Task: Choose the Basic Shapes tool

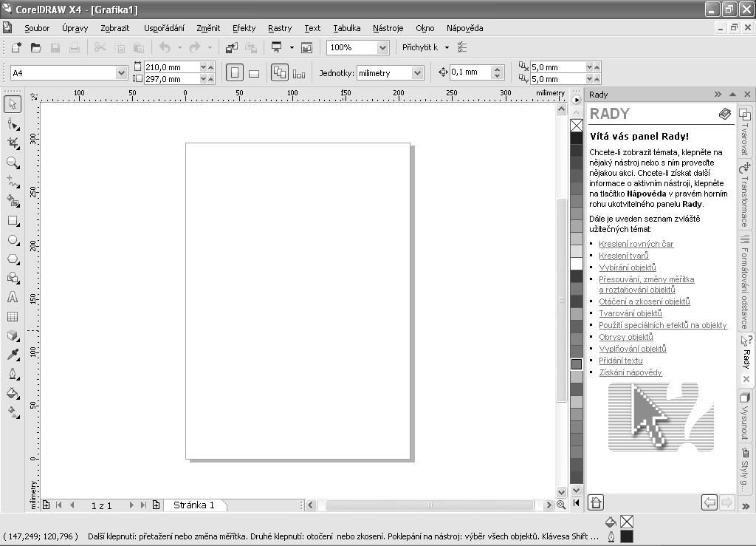Action: click(13, 278)
